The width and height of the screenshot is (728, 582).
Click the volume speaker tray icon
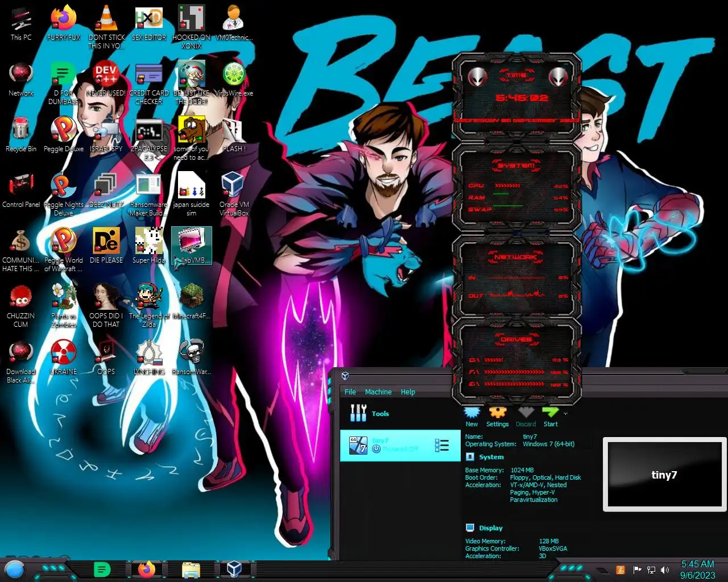665,569
